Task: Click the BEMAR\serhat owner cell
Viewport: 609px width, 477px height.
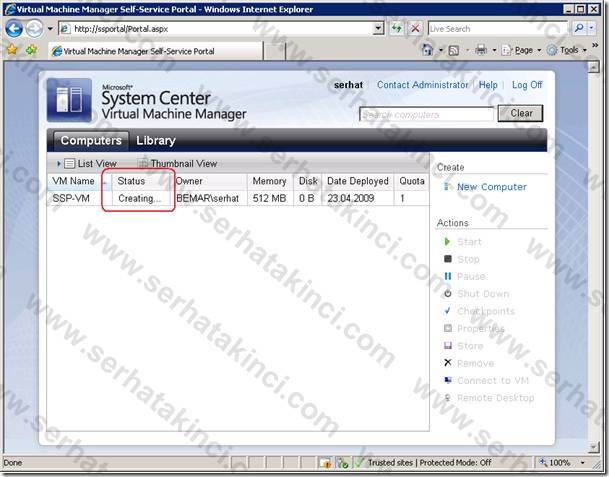Action: click(207, 198)
